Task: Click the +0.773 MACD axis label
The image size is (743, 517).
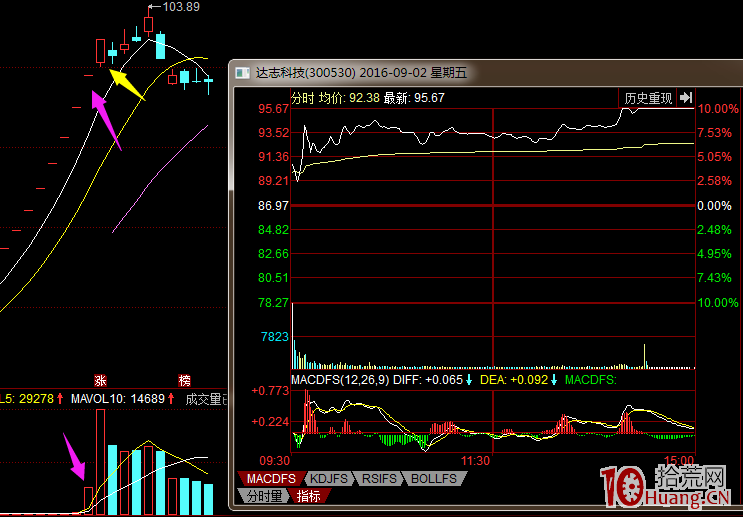Action: 270,391
